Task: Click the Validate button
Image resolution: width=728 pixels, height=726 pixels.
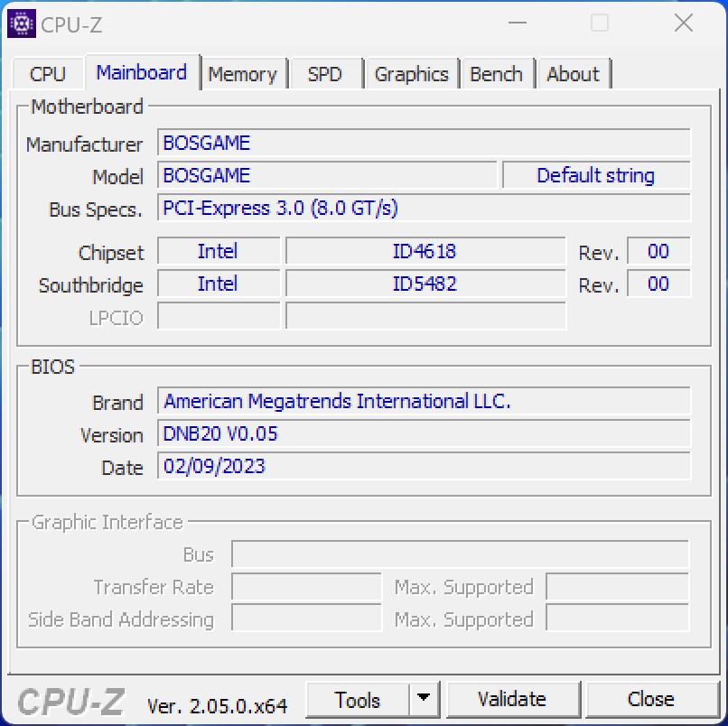Action: [512, 699]
